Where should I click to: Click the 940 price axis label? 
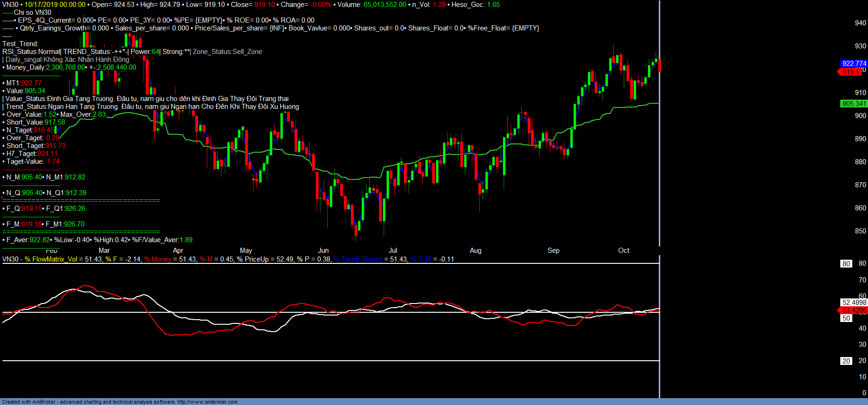pos(860,23)
